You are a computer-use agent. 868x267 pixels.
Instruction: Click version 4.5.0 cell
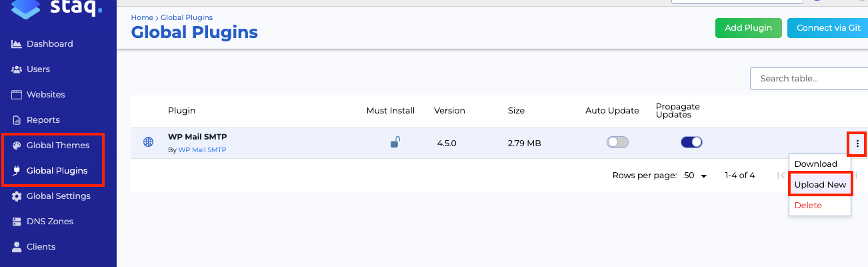(x=447, y=143)
